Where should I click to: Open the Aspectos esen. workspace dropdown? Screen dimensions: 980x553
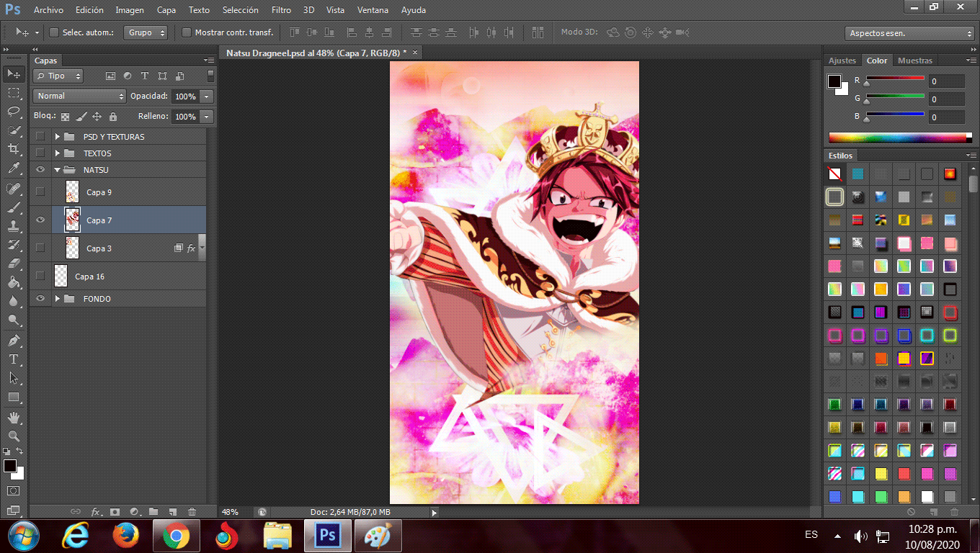[x=909, y=33]
